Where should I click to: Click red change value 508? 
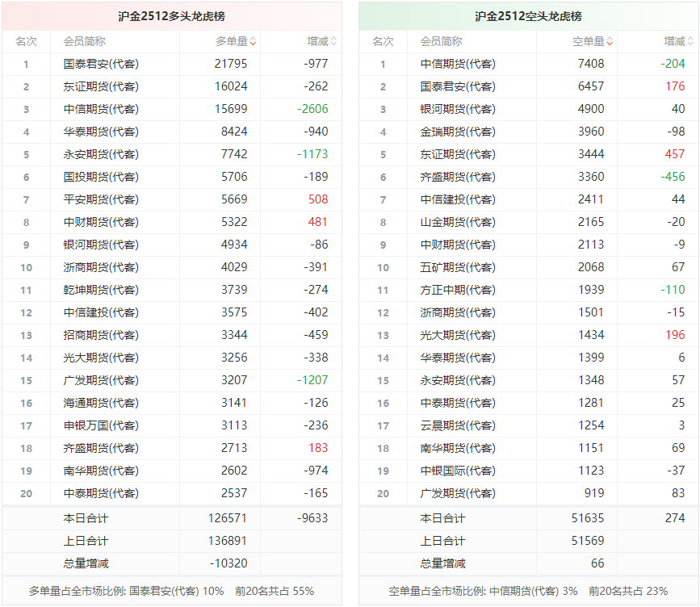click(318, 199)
